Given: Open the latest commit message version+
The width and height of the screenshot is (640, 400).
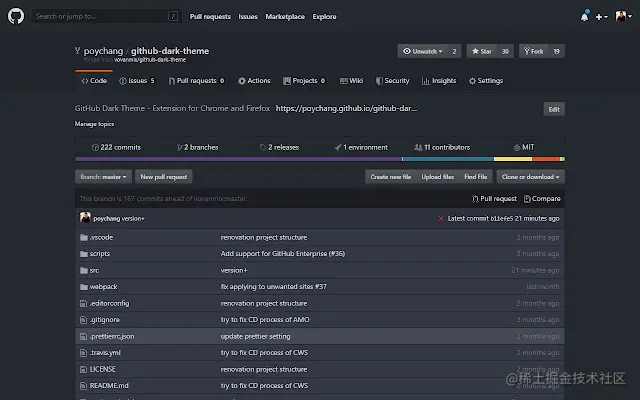Looking at the screenshot, I should pos(133,219).
